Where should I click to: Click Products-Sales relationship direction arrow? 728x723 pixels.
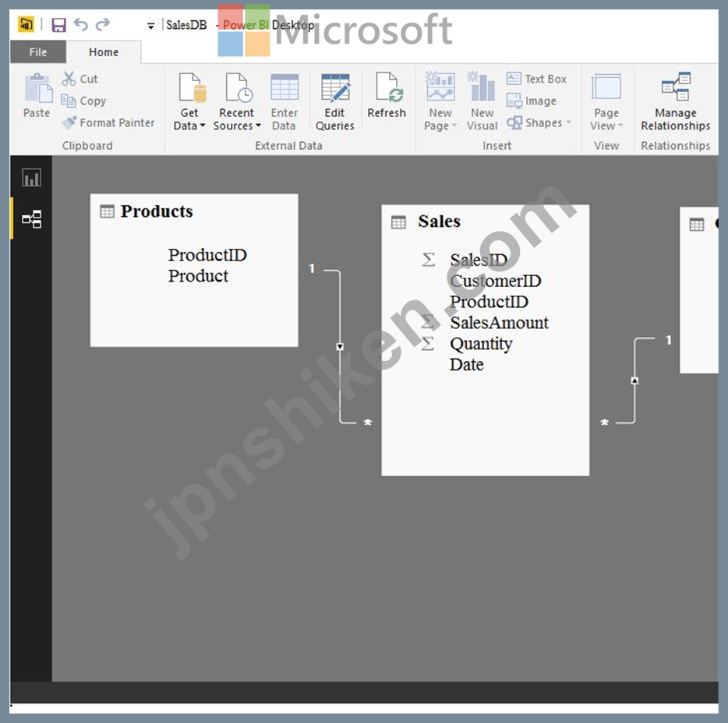pyautogui.click(x=340, y=346)
